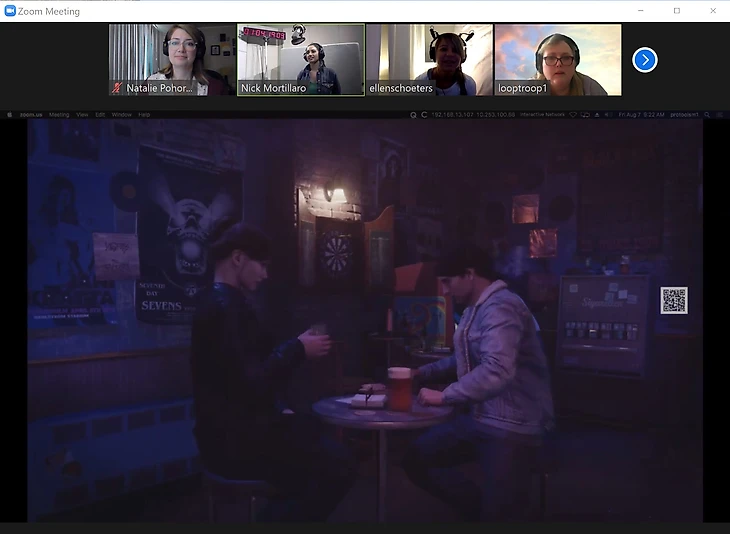730x534 pixels.
Task: Click Interactive Network status item
Action: click(542, 115)
